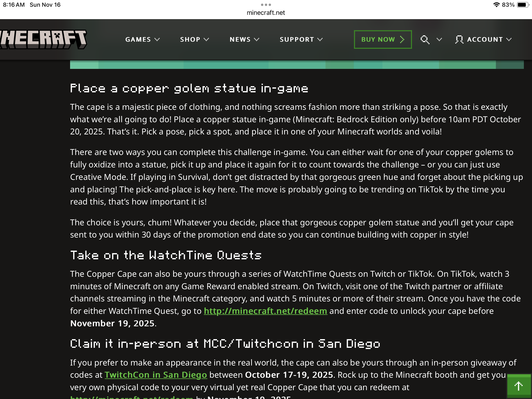Open the Support menu

pyautogui.click(x=297, y=39)
